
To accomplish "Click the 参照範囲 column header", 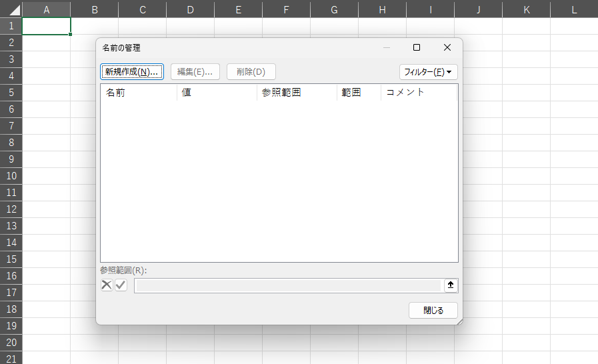I will click(x=297, y=93).
